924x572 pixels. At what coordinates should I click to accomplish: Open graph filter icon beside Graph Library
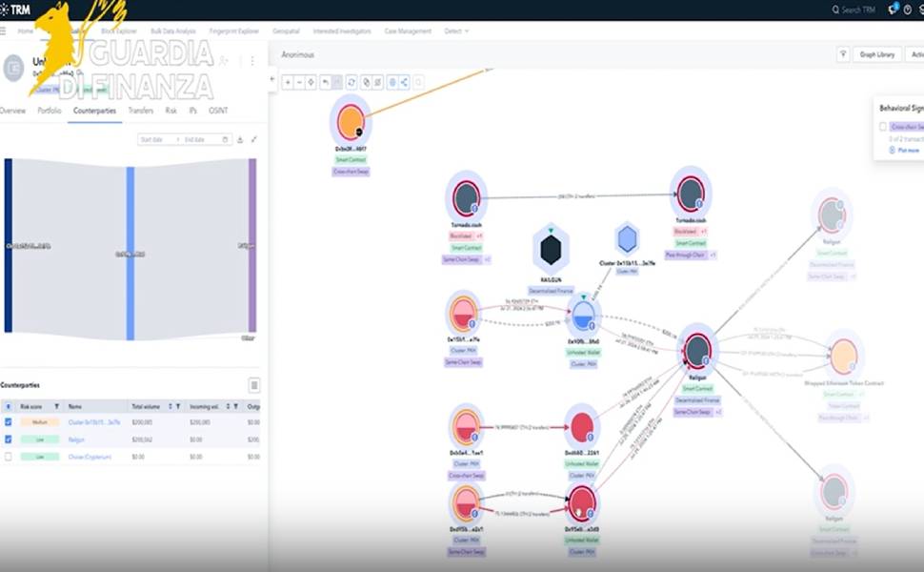(843, 54)
